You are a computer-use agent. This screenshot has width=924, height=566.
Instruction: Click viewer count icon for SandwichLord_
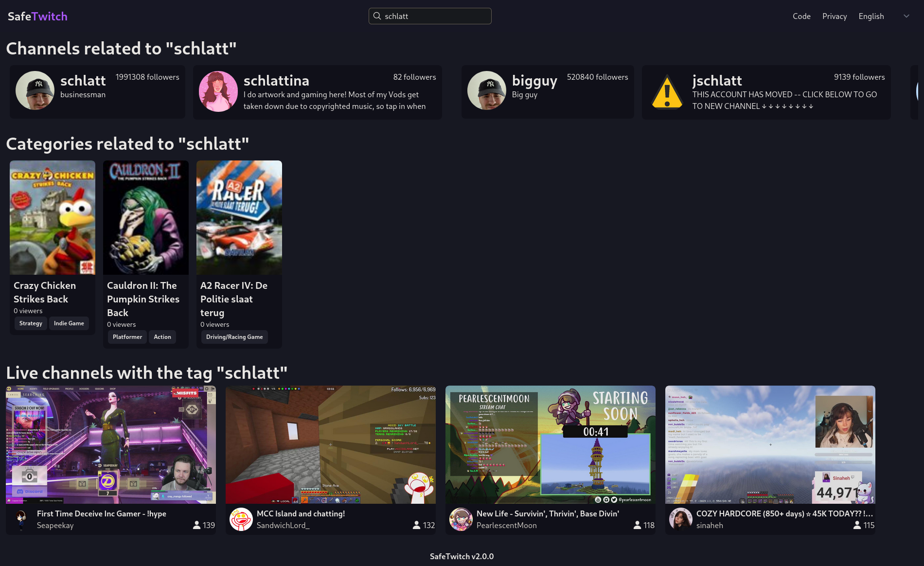tap(416, 525)
